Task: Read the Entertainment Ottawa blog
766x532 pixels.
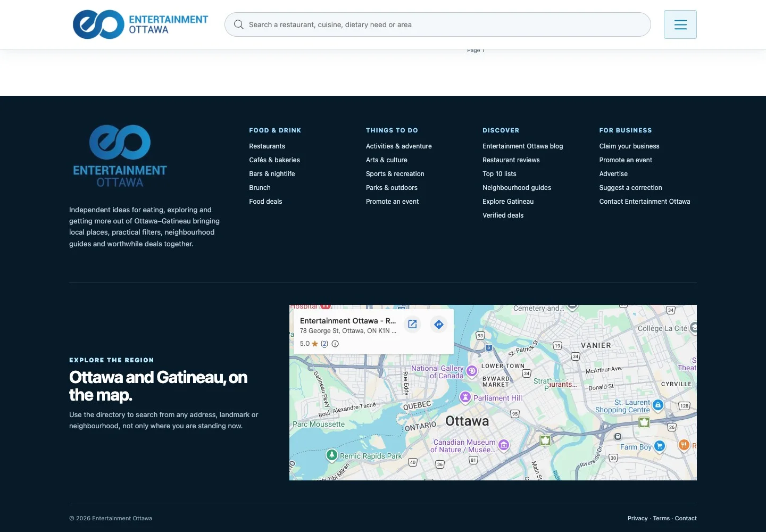Action: coord(522,146)
